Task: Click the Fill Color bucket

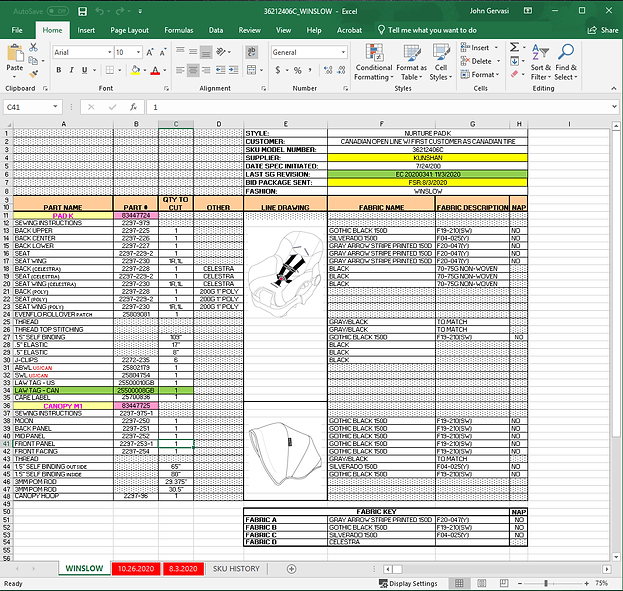Action: 135,70
